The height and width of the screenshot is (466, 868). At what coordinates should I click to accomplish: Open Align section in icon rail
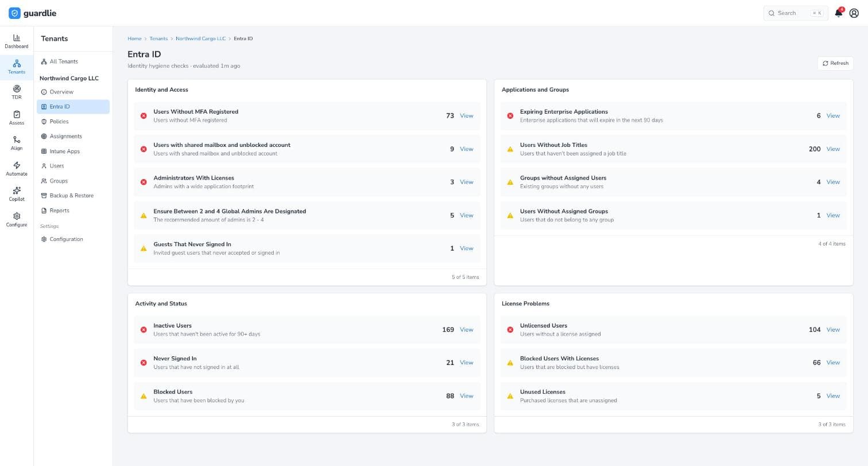pyautogui.click(x=17, y=143)
